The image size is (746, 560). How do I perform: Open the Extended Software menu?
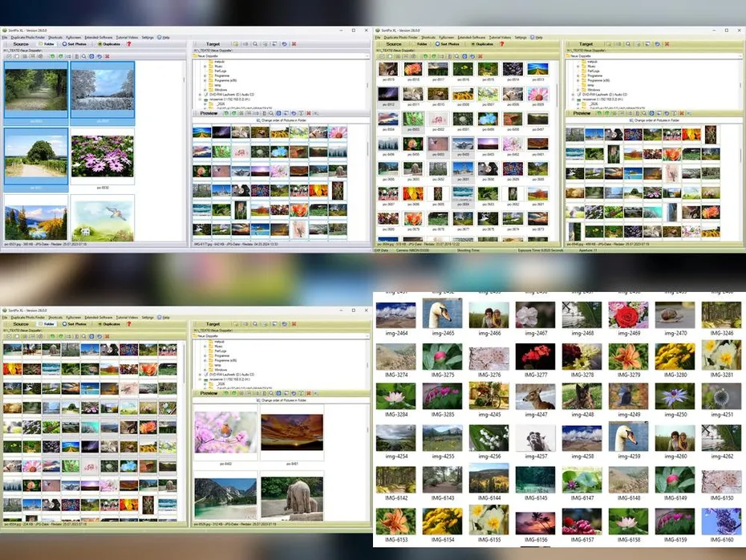click(x=98, y=36)
